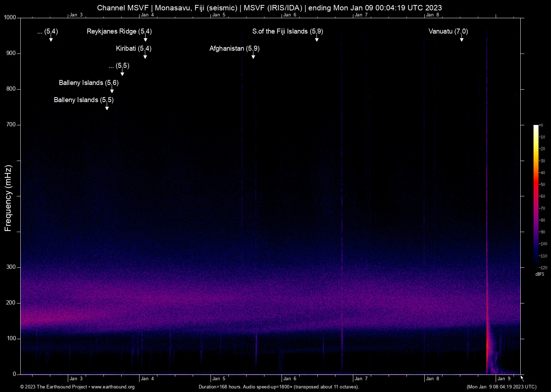Click the Kiribati (5.4) arrow marker
The width and height of the screenshot is (551, 392).
point(145,56)
